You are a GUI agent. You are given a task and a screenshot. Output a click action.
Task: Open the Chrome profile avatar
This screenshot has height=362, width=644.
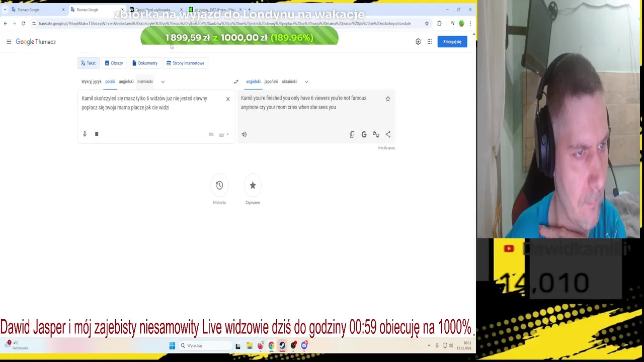[461, 24]
